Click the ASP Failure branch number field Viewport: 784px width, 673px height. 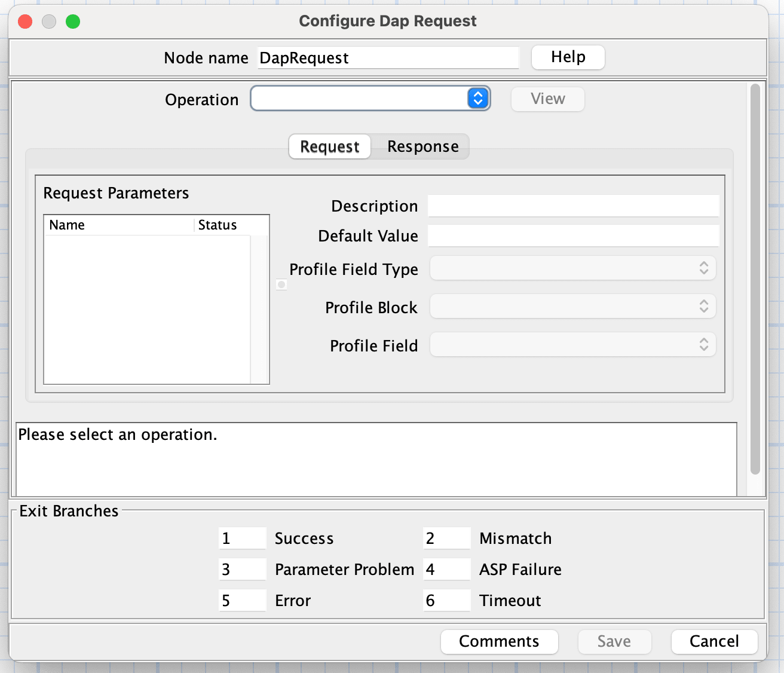[446, 569]
